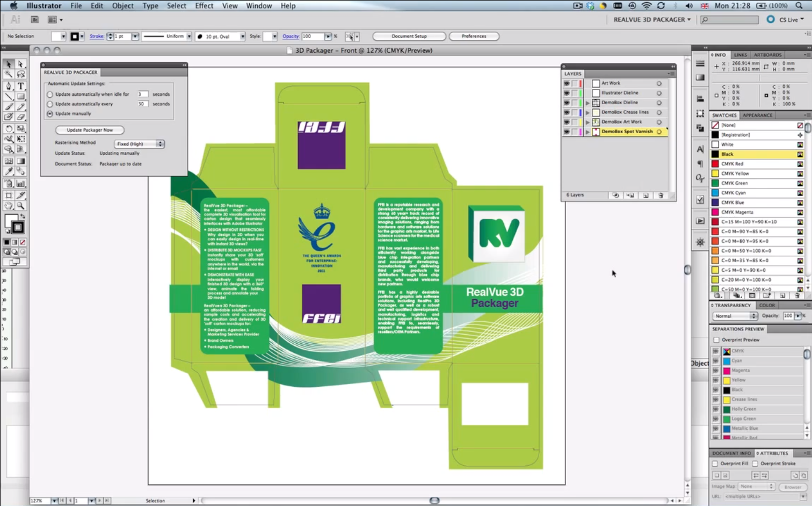Open the File menu
Image resolution: width=812 pixels, height=506 pixels.
76,6
